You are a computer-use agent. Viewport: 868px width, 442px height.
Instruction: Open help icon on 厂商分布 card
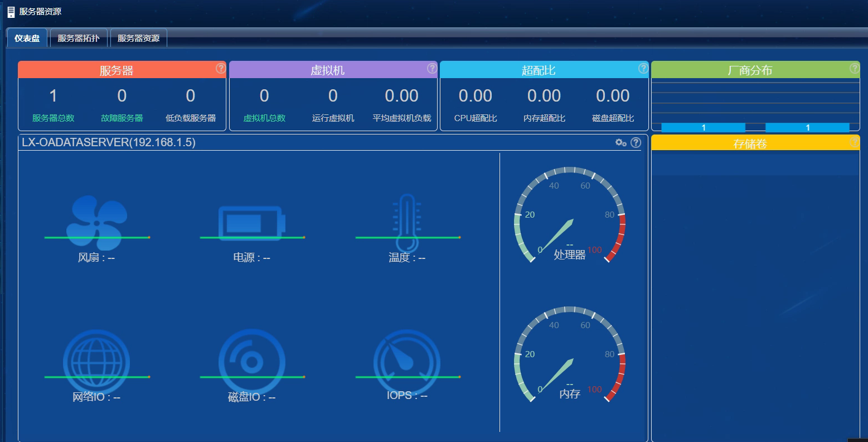pos(855,68)
